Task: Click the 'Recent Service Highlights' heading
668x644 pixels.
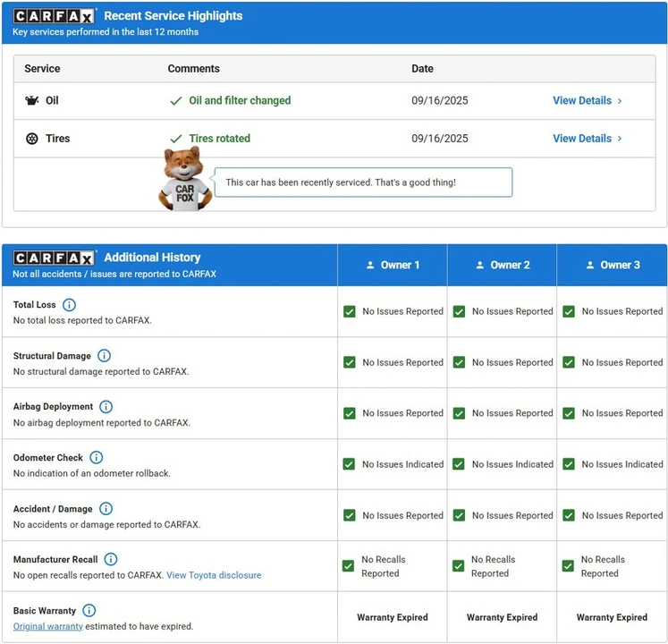Action: (x=173, y=16)
